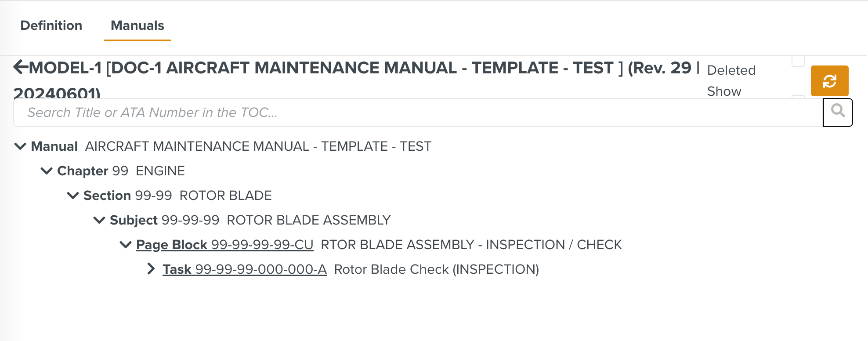Expand the Task 99-99-99-000-000-A chevron
Image resolution: width=868 pixels, height=341 pixels.
(151, 269)
